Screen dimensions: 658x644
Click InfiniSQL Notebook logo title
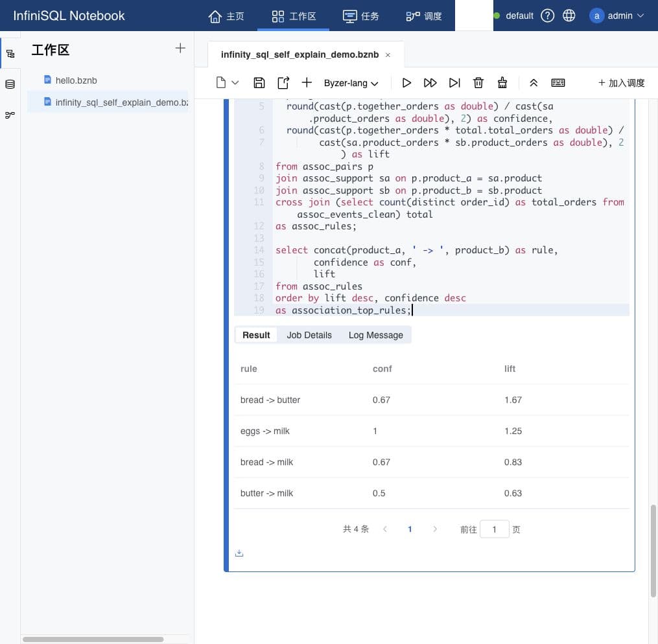[x=69, y=16]
